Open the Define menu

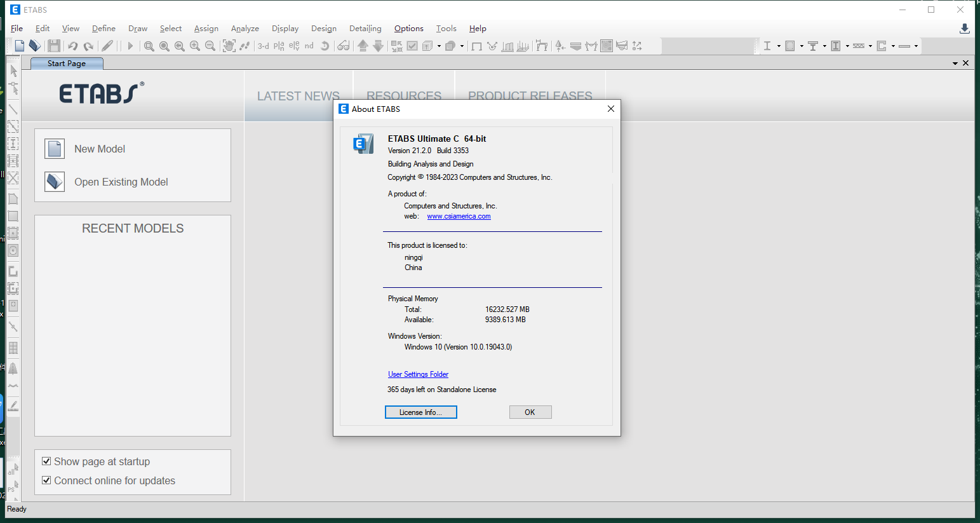click(x=104, y=29)
